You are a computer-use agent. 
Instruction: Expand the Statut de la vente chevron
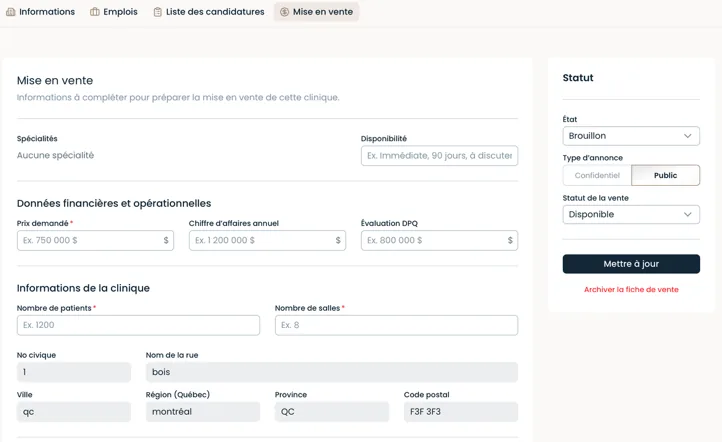pos(687,215)
